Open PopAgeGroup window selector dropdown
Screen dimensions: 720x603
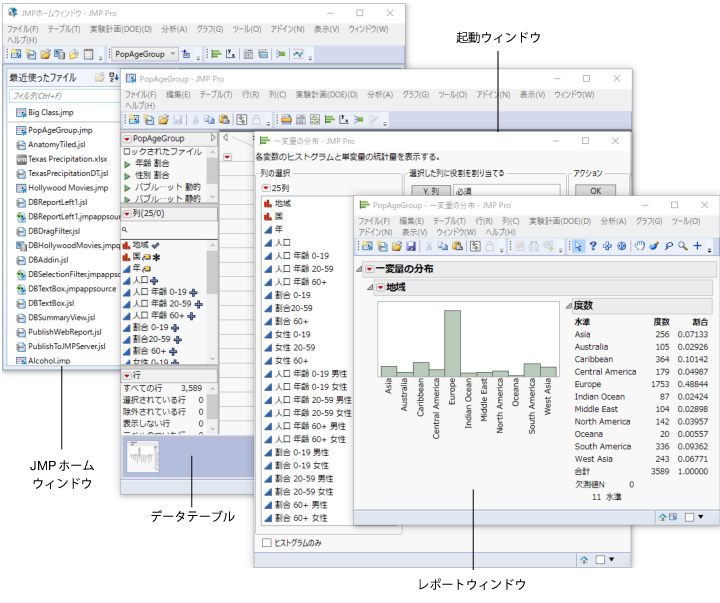(x=145, y=54)
